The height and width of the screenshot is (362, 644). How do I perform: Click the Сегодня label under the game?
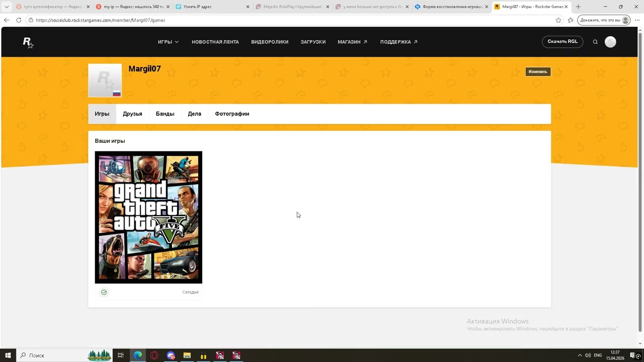(x=190, y=292)
